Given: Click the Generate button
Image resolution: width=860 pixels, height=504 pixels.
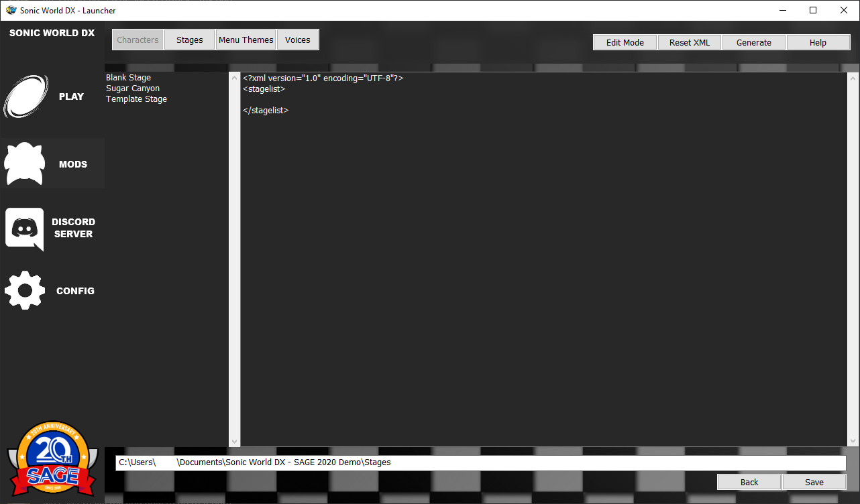Looking at the screenshot, I should tap(754, 42).
